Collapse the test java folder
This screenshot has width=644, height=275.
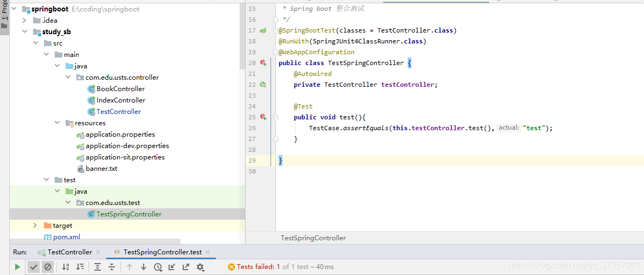pyautogui.click(x=57, y=191)
